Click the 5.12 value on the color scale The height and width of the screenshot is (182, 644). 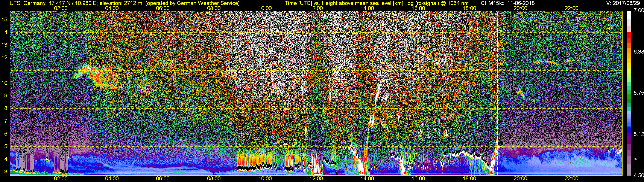pyautogui.click(x=639, y=134)
